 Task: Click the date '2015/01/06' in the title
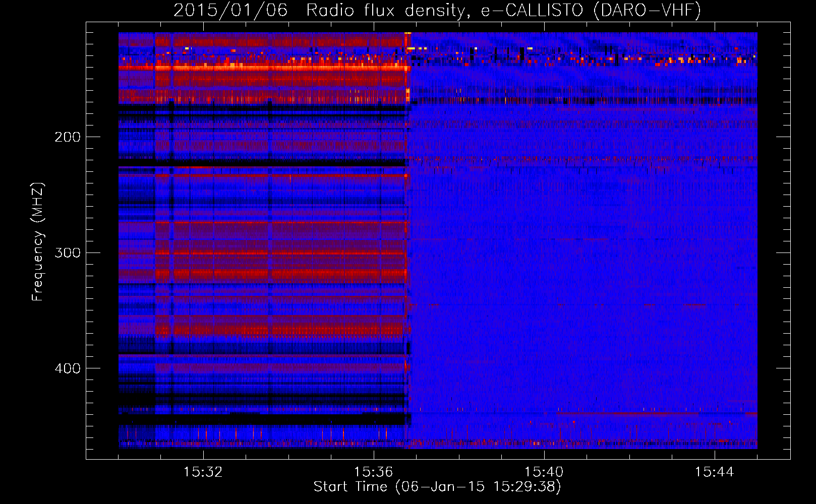point(230,11)
